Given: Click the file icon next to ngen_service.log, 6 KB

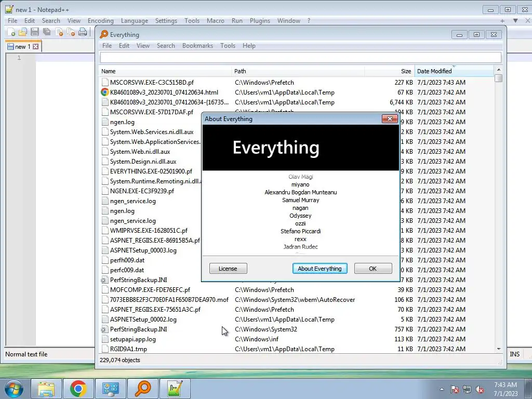Looking at the screenshot, I should 105,201.
